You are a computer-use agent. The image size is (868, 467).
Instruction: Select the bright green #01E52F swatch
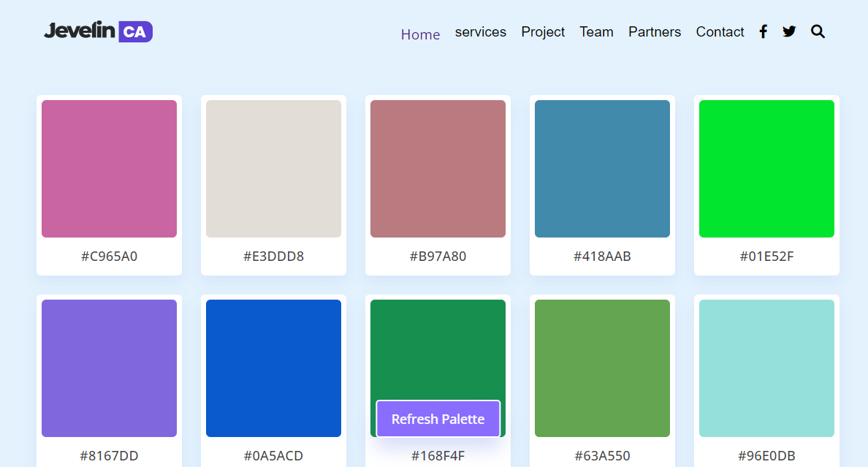[x=766, y=168]
